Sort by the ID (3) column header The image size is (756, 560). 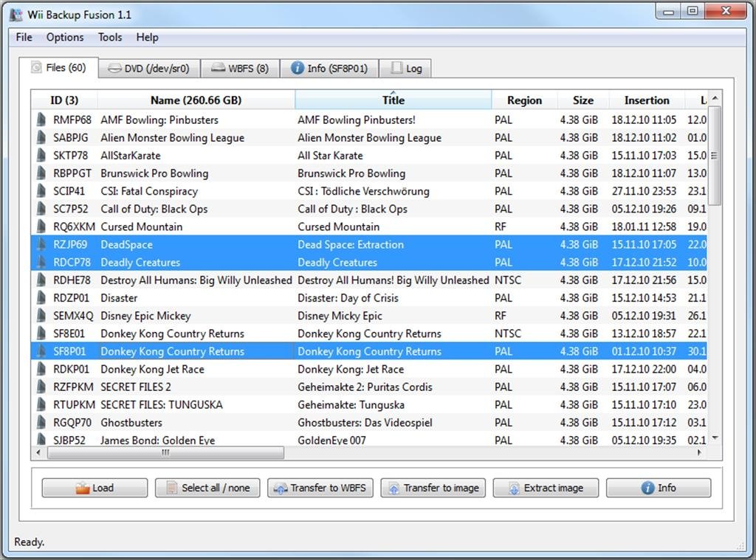tap(64, 100)
